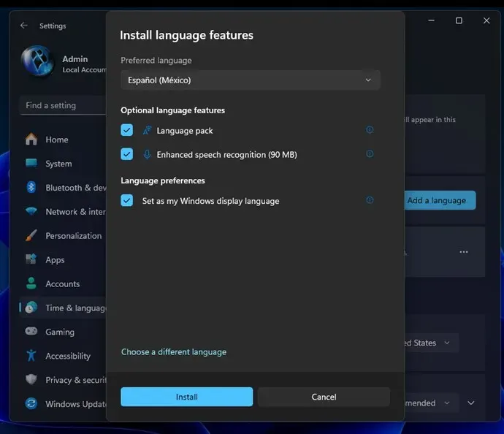Screen dimensions: 504x434
Task: Select Accounts in the sidebar
Action: pos(62,284)
